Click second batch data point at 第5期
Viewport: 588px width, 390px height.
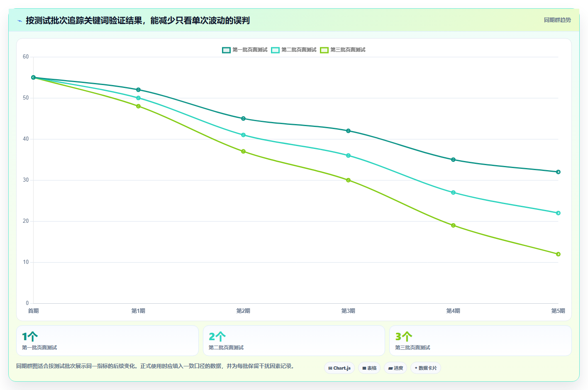(558, 213)
